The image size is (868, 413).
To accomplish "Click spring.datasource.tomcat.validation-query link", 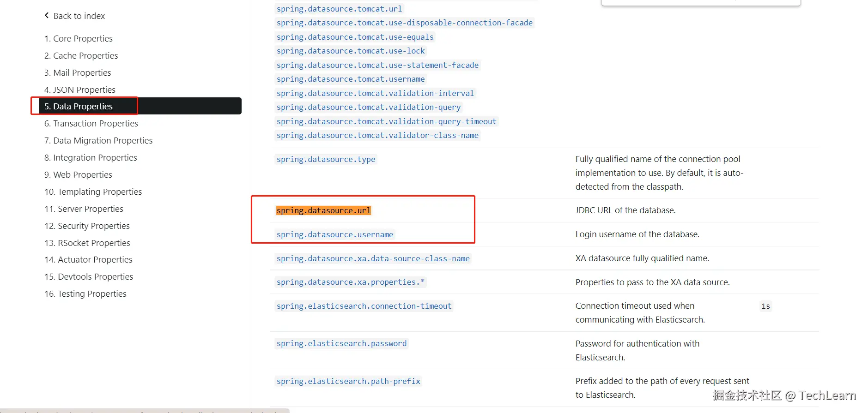I will [369, 107].
